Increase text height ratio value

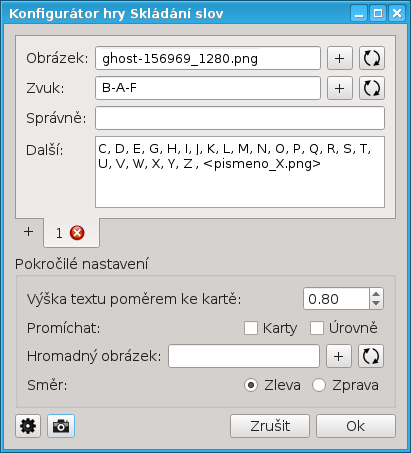click(x=376, y=294)
